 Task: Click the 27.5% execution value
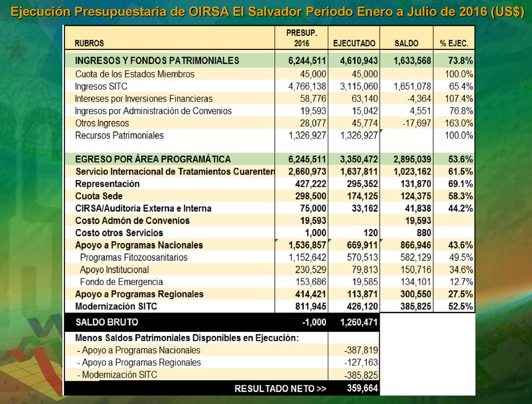coord(460,294)
